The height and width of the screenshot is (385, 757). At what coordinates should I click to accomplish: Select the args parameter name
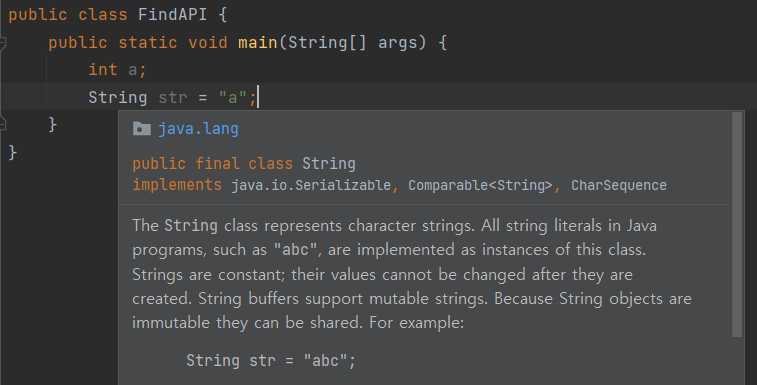coord(398,43)
